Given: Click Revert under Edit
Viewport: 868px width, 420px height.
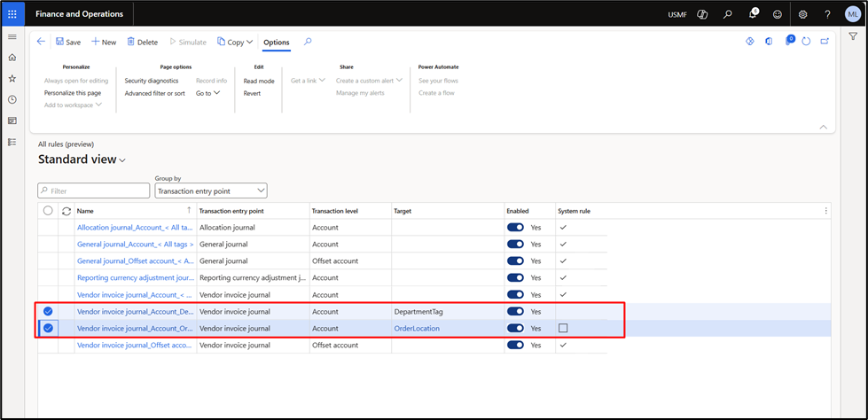Looking at the screenshot, I should [x=252, y=93].
